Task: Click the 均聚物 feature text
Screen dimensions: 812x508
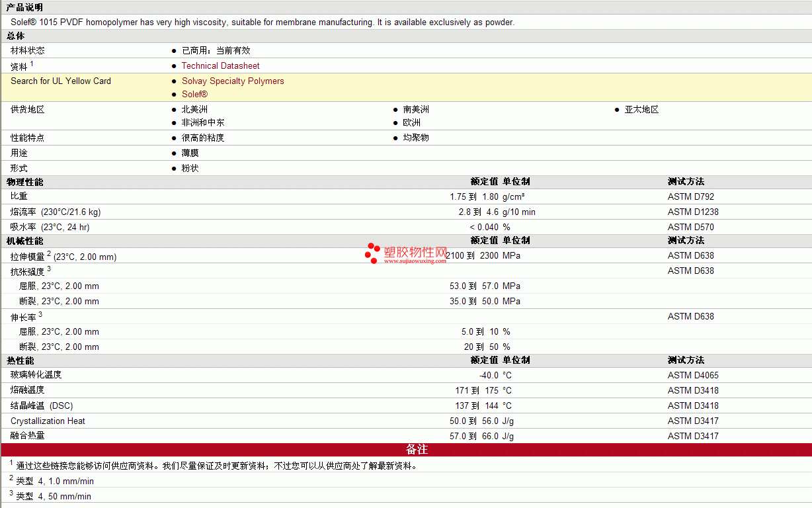Action: coord(416,138)
